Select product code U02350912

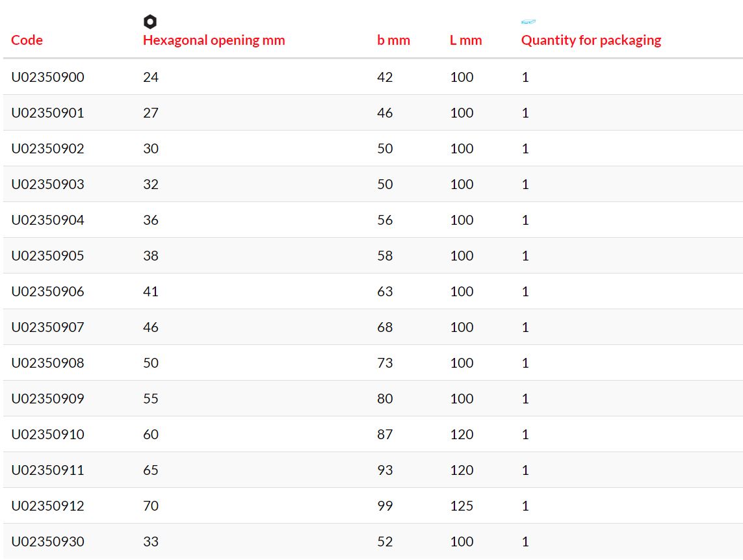pos(48,505)
